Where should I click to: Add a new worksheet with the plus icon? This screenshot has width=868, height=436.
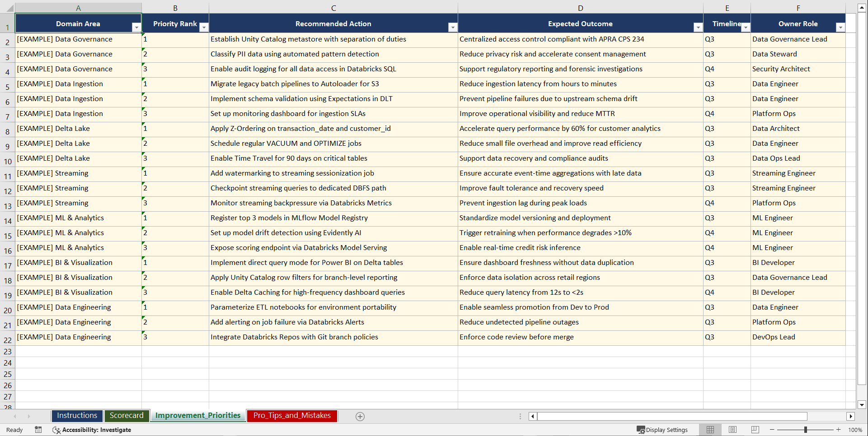(x=360, y=416)
